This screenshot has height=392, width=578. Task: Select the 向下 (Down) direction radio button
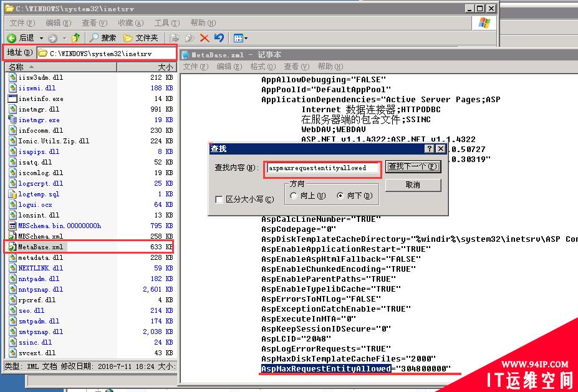pos(340,196)
